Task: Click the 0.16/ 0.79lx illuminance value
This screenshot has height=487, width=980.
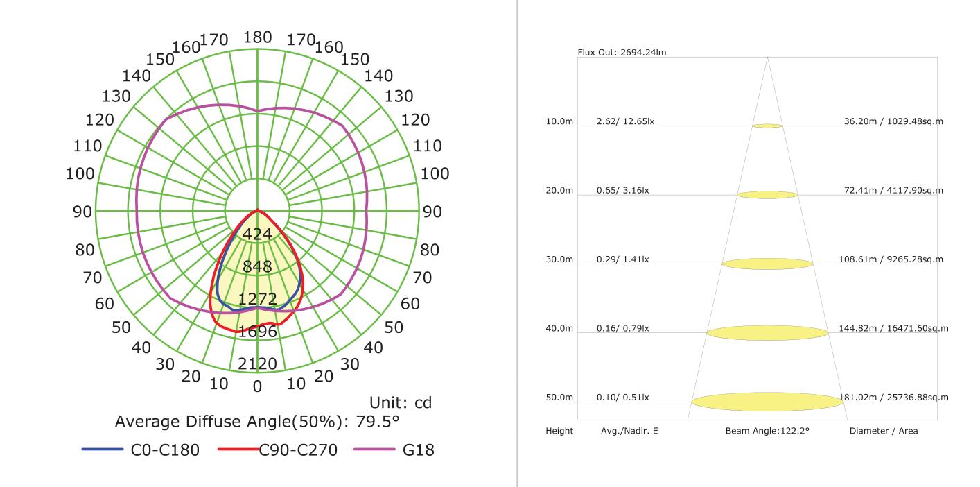Action: click(623, 328)
